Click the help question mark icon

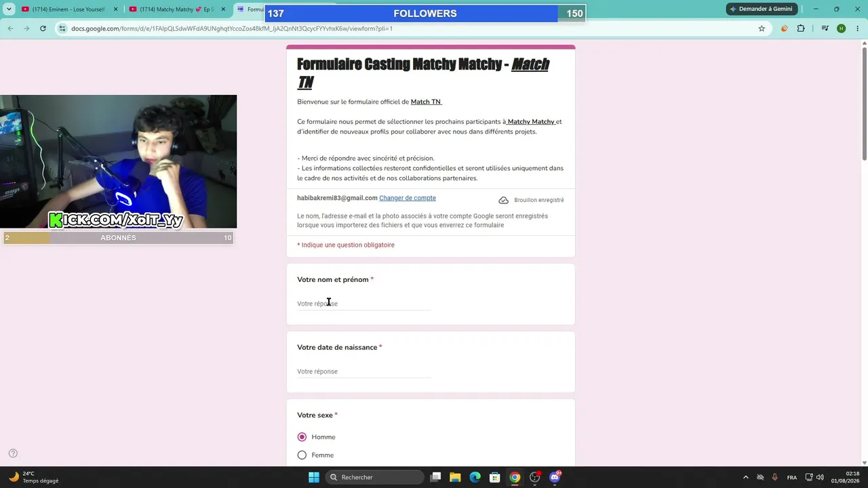coord(13,453)
